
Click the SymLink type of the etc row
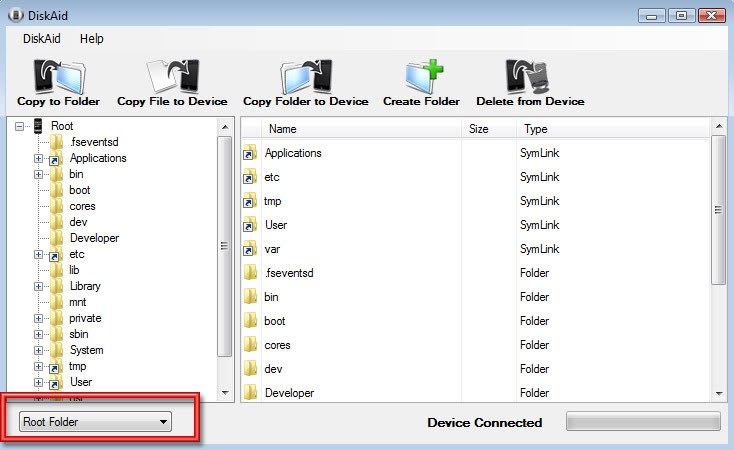tap(539, 177)
